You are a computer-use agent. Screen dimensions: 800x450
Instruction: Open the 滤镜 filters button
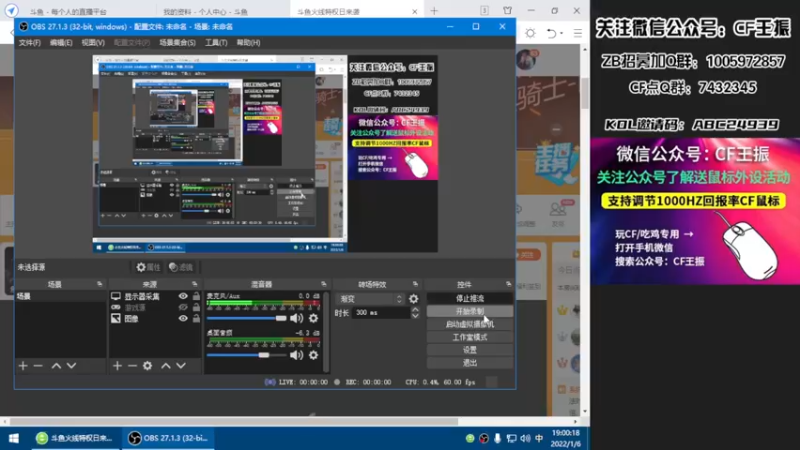[181, 267]
